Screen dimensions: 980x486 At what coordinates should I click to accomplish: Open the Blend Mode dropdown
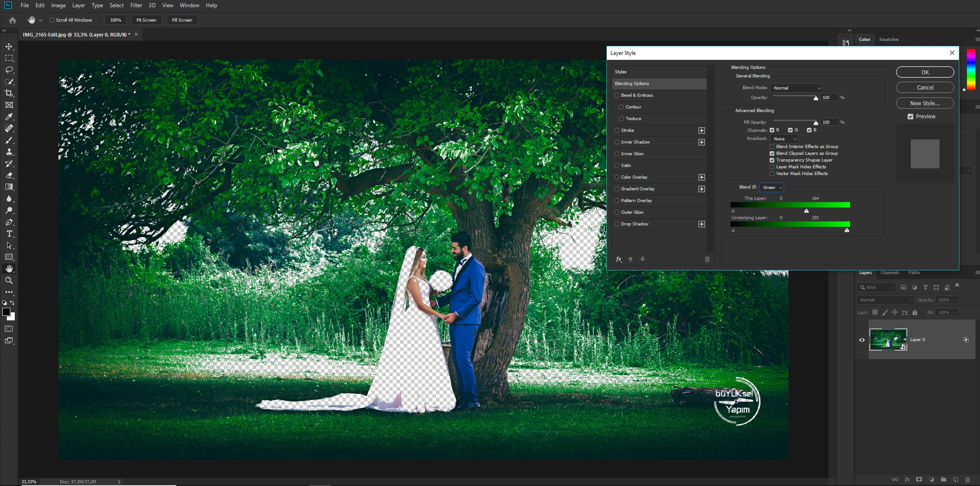[x=796, y=88]
